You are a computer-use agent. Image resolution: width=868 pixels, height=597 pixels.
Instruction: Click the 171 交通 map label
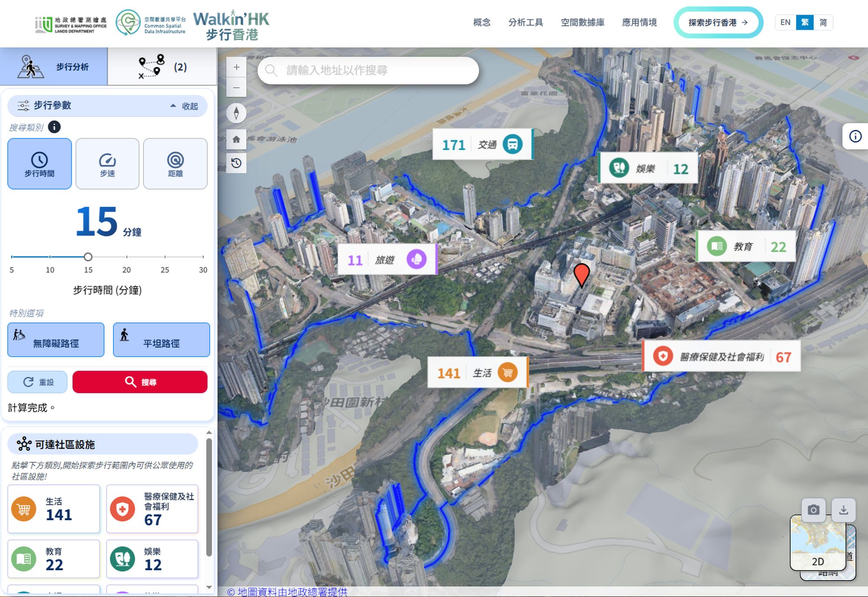(483, 144)
